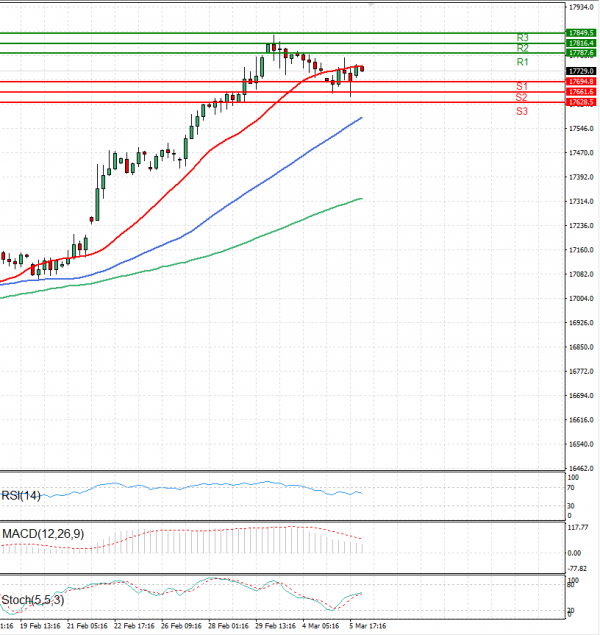Click the 5 Mar 17:16 time label
The image size is (600, 635).
(368, 626)
